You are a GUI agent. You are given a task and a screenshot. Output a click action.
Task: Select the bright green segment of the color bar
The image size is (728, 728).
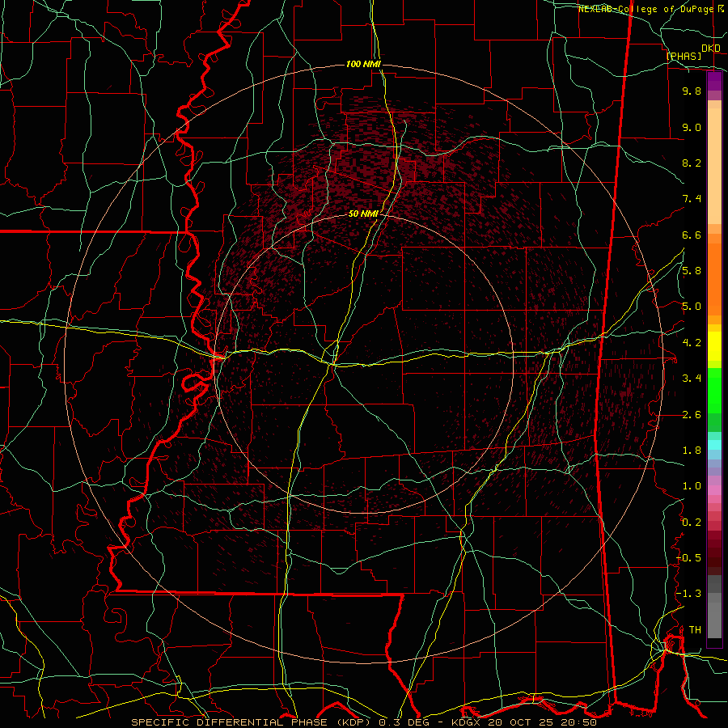pos(714,391)
